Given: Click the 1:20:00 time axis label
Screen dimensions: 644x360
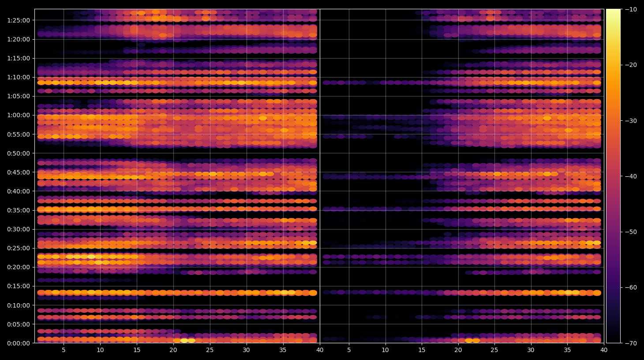Looking at the screenshot, I should point(19,39).
